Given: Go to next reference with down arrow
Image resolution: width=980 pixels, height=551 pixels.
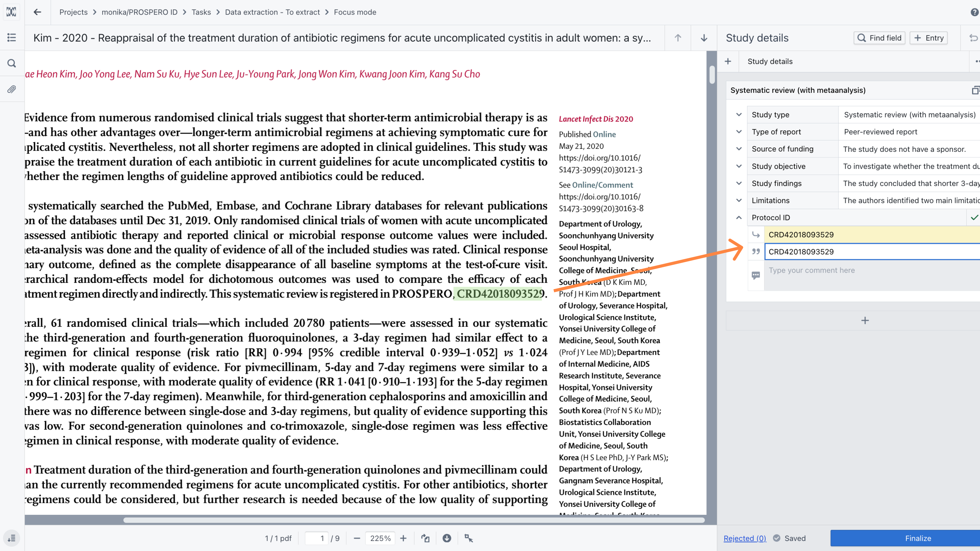Looking at the screenshot, I should 704,38.
